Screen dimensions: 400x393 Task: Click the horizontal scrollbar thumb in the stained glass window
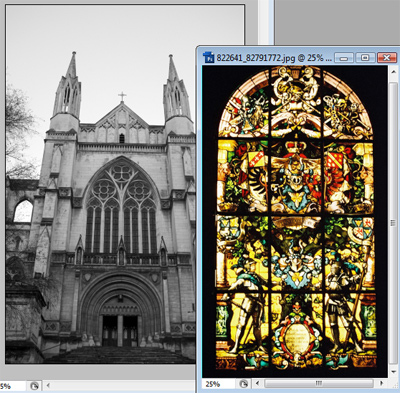pyautogui.click(x=319, y=384)
